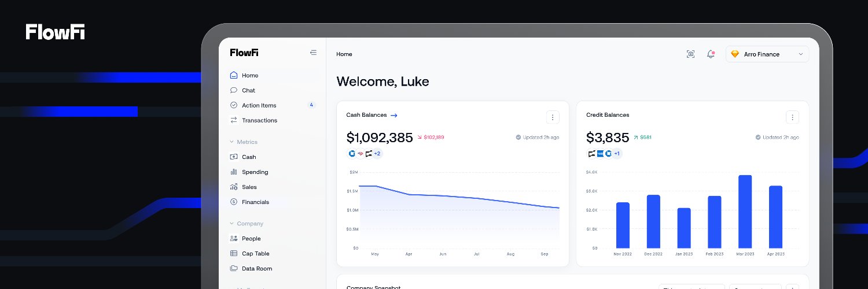Click the $1,092,385 cash balance amount
The height and width of the screenshot is (289, 868).
pyautogui.click(x=380, y=138)
